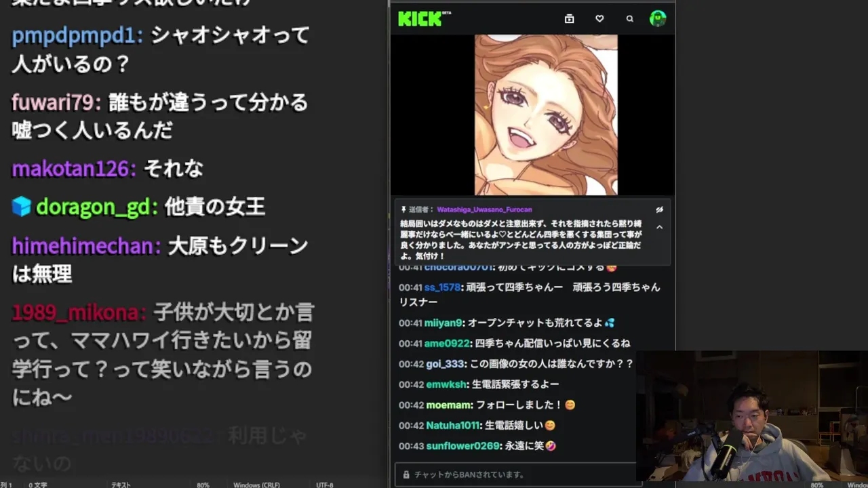Click username goi_333 in Kick chat
Viewport: 868px width, 488px height.
(444, 364)
